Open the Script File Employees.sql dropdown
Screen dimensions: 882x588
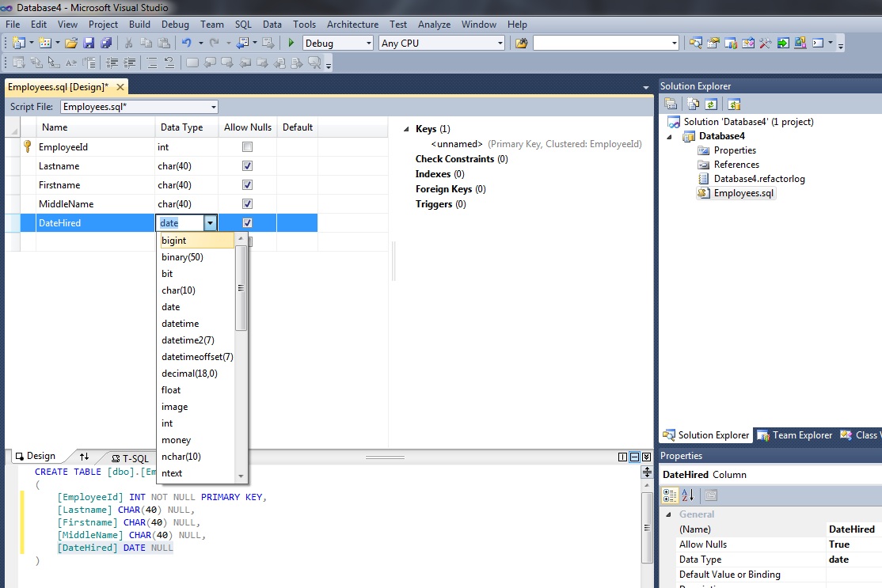[213, 107]
